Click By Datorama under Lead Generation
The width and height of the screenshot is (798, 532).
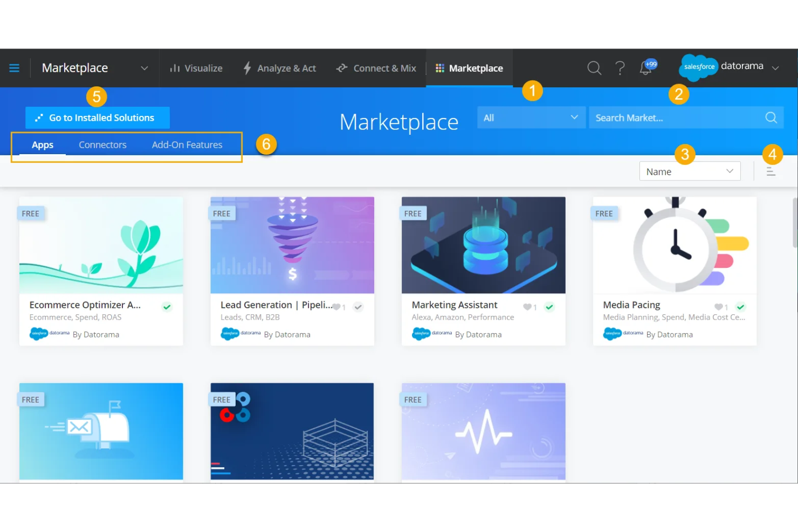[x=287, y=334]
